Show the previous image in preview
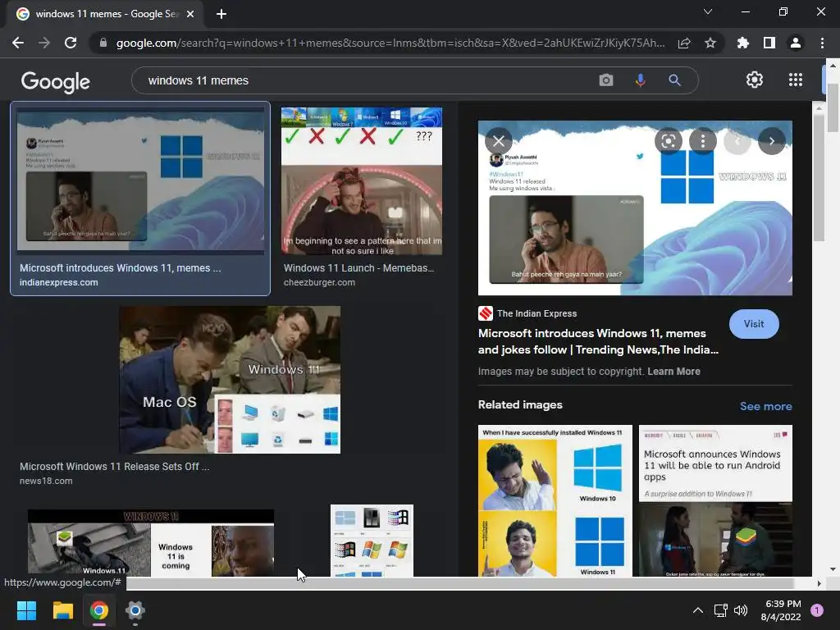This screenshot has height=630, width=840. pos(737,141)
